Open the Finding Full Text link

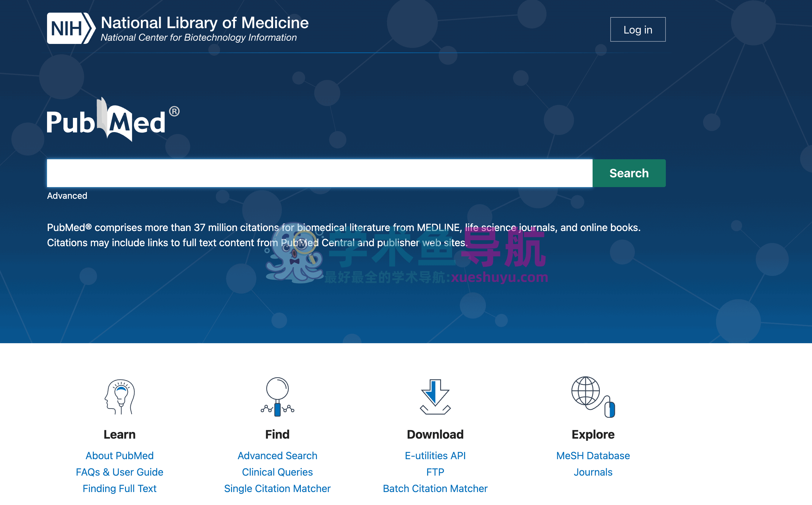119,488
